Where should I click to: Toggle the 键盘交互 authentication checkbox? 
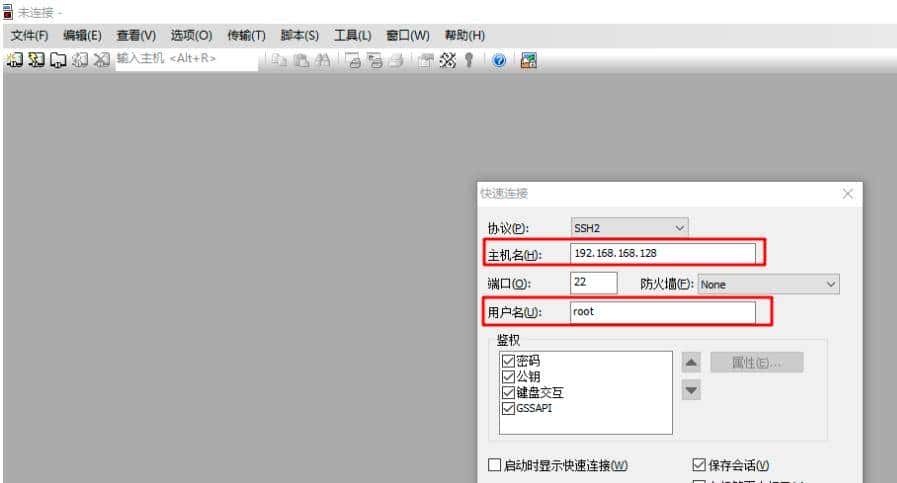click(508, 393)
